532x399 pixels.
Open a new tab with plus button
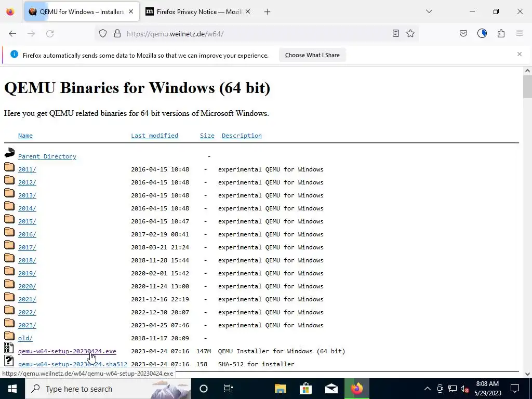pyautogui.click(x=268, y=12)
